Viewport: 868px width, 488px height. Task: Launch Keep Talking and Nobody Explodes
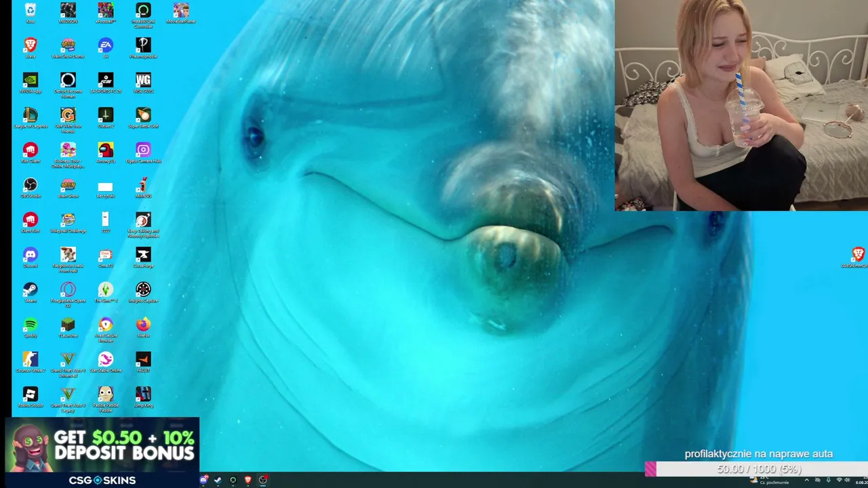[x=143, y=225]
